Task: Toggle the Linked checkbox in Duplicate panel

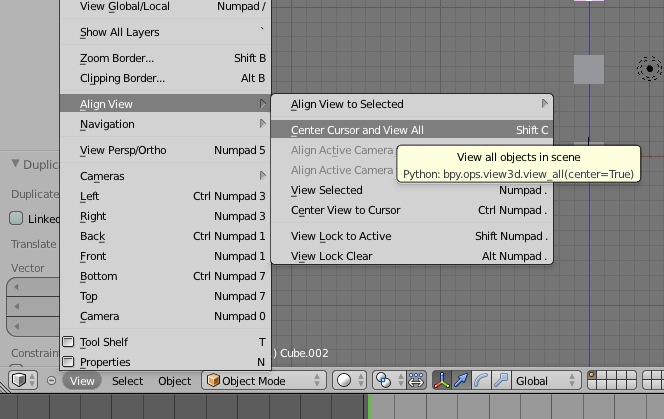Action: click(16, 219)
